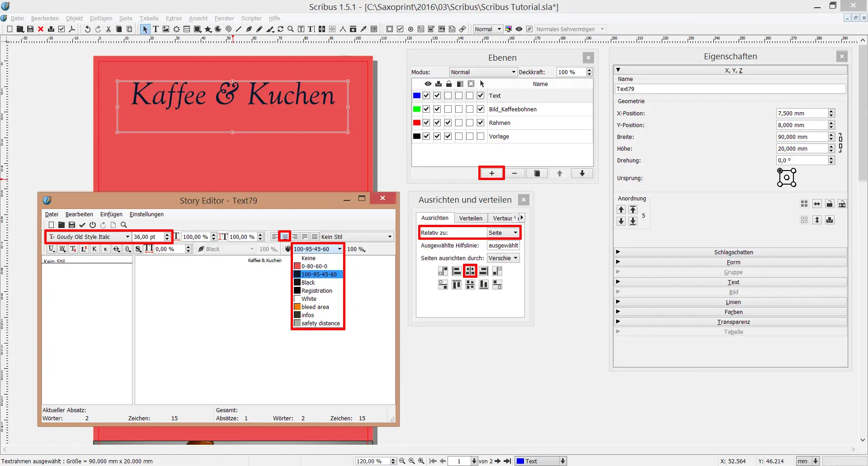Screen dimensions: 868x466
Task: Edit the Name field containing Text79
Action: [x=730, y=89]
